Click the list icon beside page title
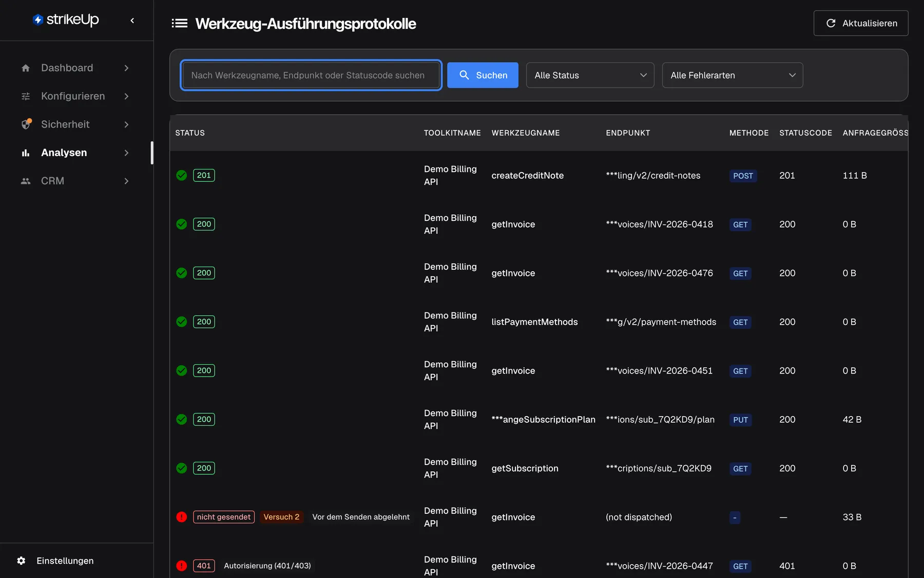The height and width of the screenshot is (578, 924). pos(179,23)
